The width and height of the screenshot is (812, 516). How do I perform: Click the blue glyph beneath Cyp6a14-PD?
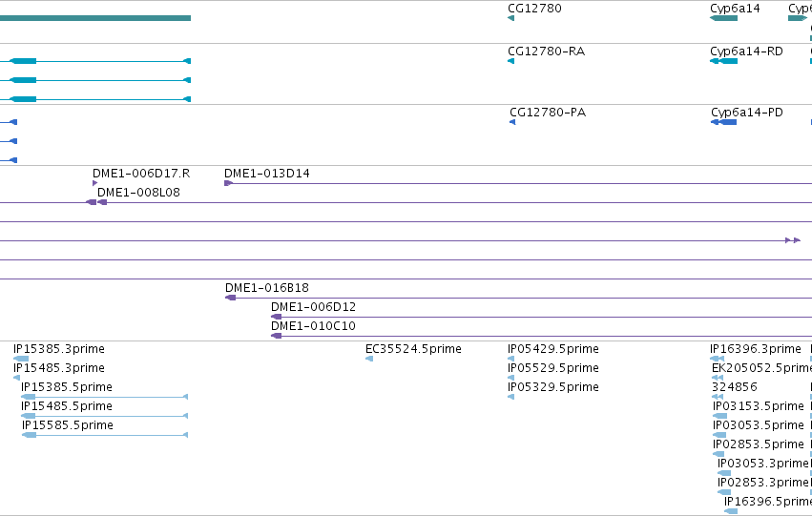click(724, 122)
